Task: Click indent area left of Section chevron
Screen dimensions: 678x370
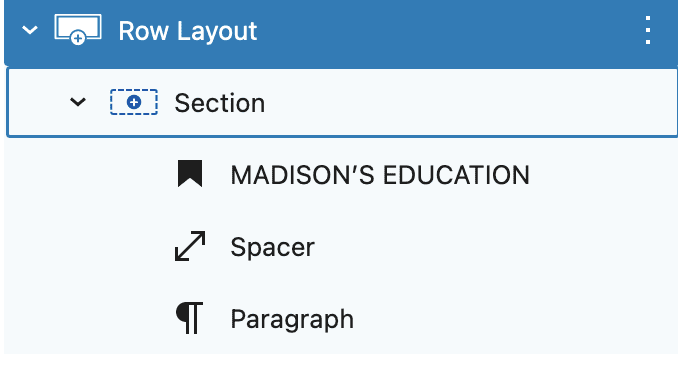Action: coord(37,103)
